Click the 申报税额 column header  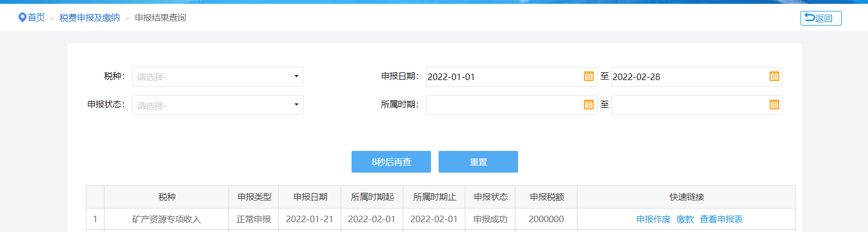click(546, 197)
